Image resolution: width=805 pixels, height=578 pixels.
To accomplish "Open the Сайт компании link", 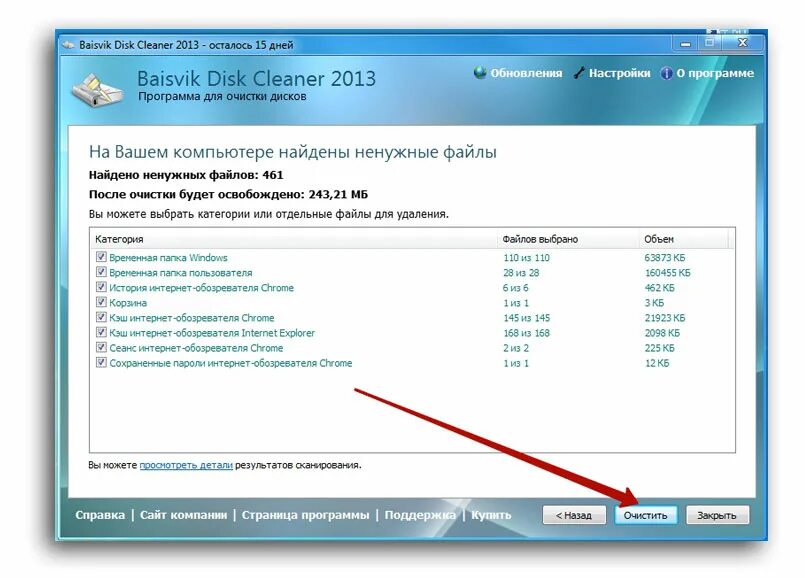I will point(183,515).
